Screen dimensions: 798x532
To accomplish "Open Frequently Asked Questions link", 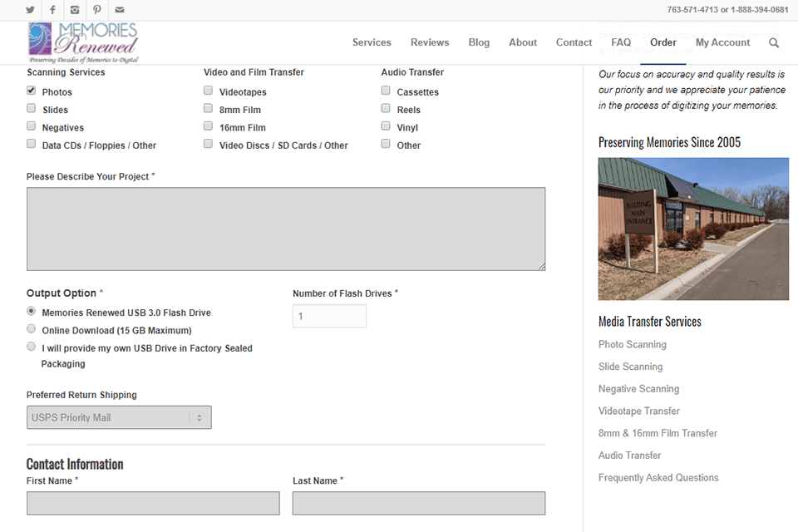I will [x=658, y=478].
